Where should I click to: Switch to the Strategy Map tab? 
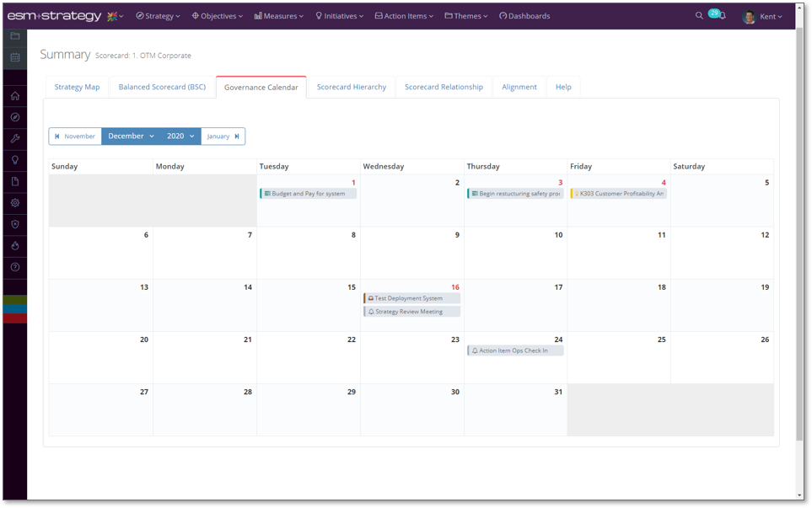click(x=77, y=87)
